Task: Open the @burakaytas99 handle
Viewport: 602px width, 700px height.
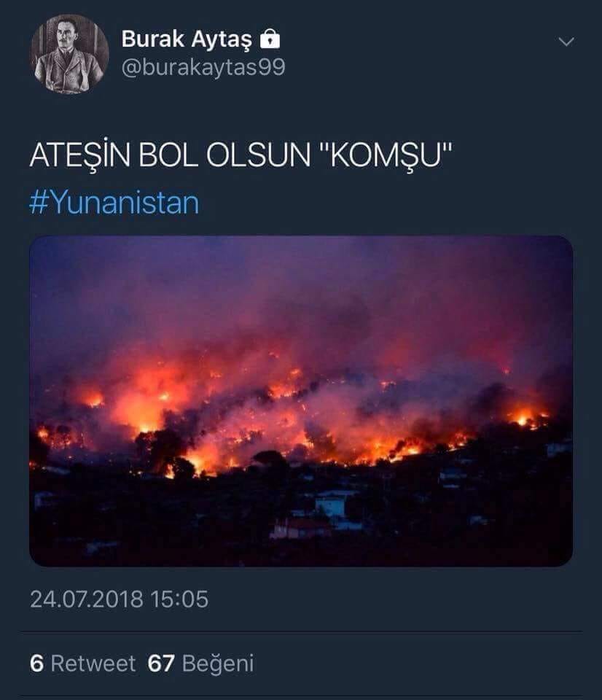Action: point(203,67)
